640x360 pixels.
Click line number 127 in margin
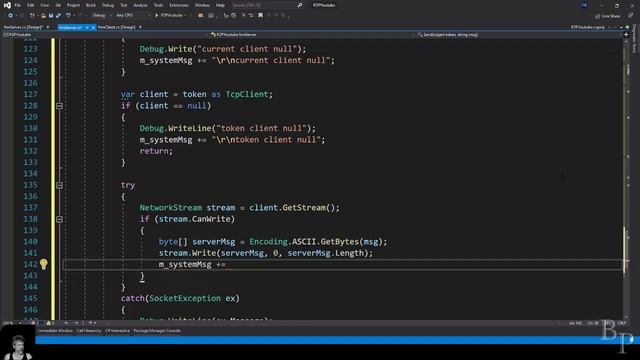tap(31, 94)
